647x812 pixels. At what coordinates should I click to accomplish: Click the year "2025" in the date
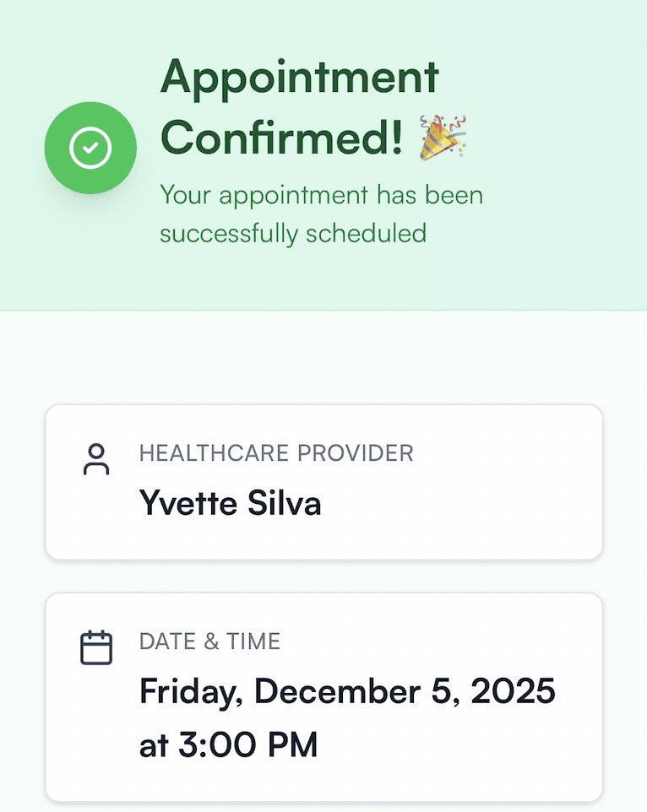(x=513, y=691)
